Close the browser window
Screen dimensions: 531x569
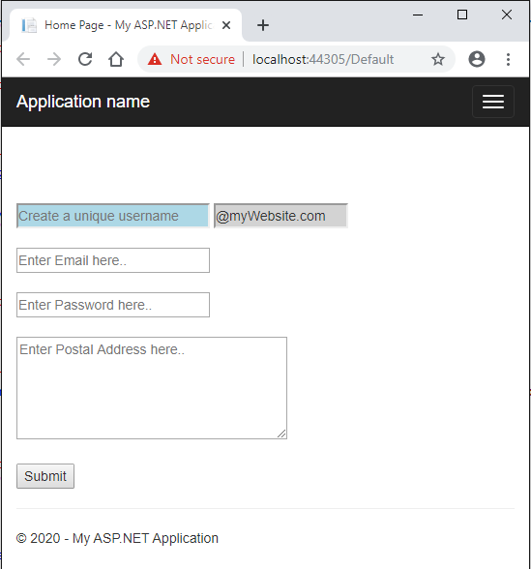click(507, 15)
